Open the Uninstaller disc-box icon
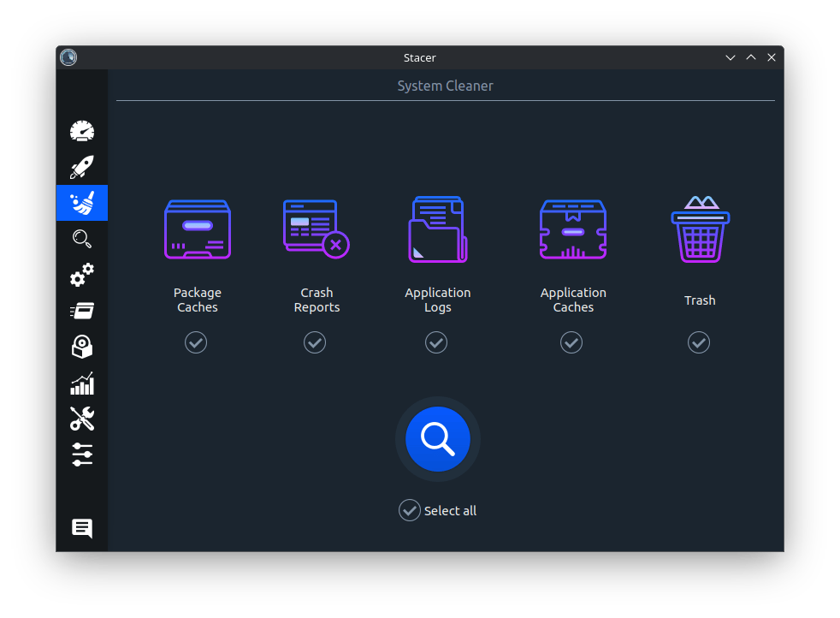The image size is (840, 618). click(x=82, y=347)
